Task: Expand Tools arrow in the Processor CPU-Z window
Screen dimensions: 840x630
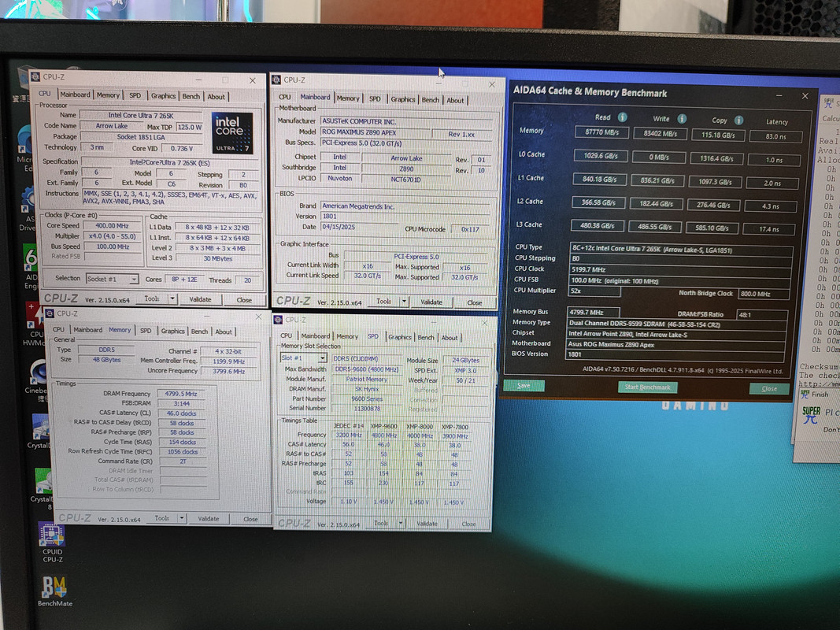Action: (x=172, y=299)
